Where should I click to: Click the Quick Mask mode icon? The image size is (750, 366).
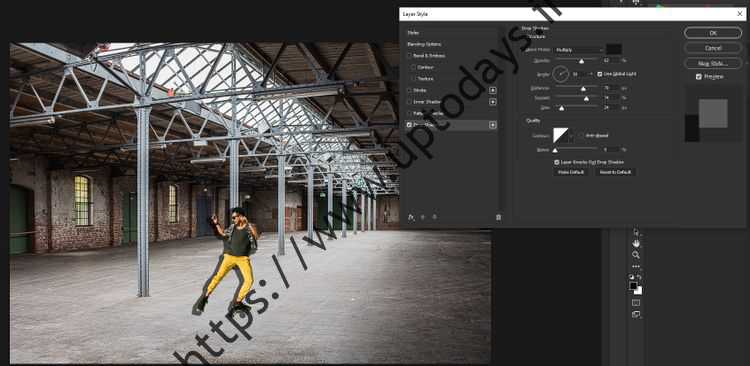[x=636, y=303]
